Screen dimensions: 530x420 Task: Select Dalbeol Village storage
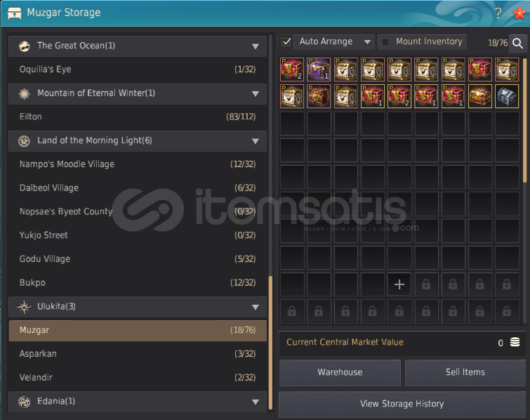[138, 188]
